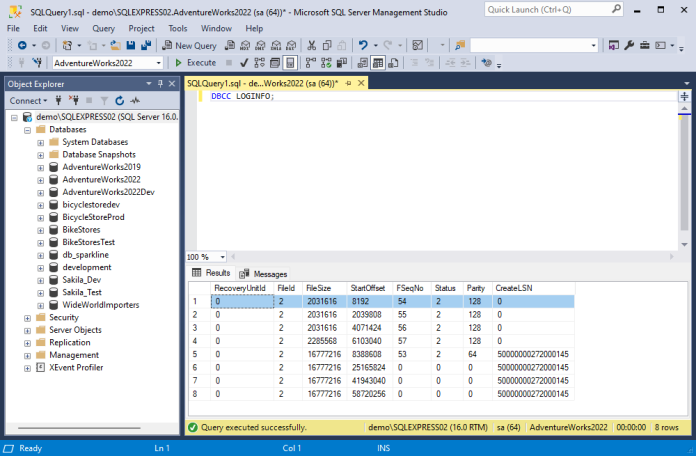
Task: Toggle Include Client Statistics
Action: pyautogui.click(x=342, y=63)
